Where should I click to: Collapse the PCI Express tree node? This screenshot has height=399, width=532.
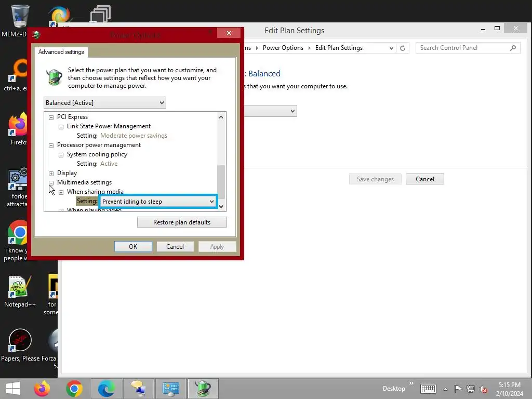pyautogui.click(x=51, y=117)
